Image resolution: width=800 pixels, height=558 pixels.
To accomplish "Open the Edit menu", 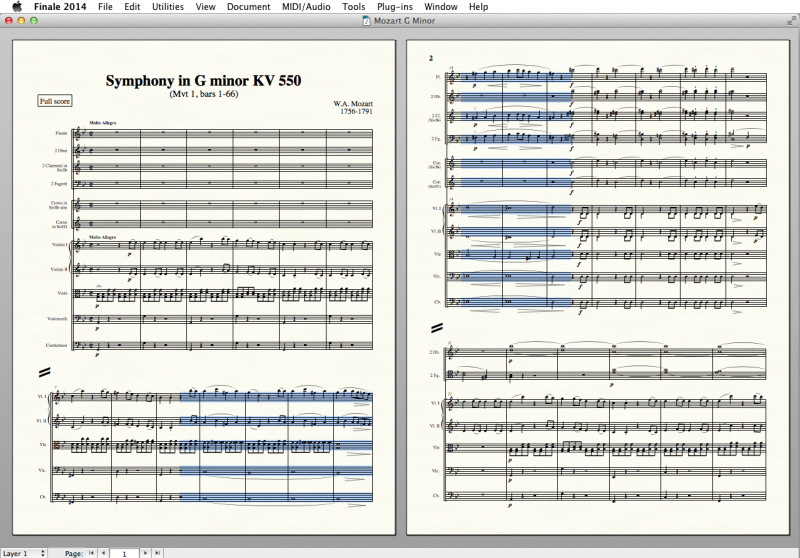I will click(132, 7).
